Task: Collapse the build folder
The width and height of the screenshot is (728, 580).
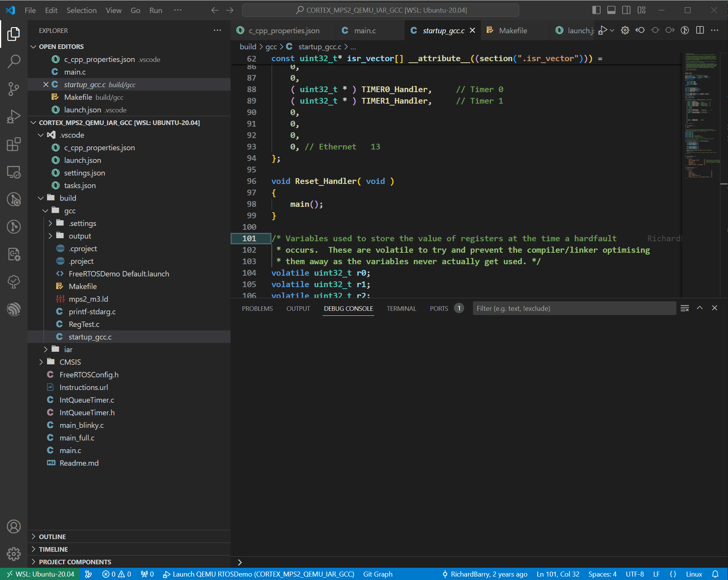Action: pyautogui.click(x=41, y=198)
